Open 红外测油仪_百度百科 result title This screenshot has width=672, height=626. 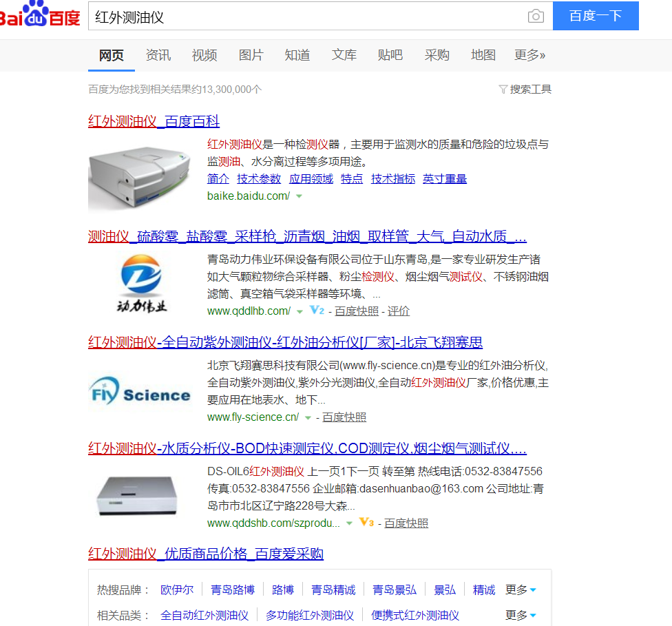[x=154, y=121]
